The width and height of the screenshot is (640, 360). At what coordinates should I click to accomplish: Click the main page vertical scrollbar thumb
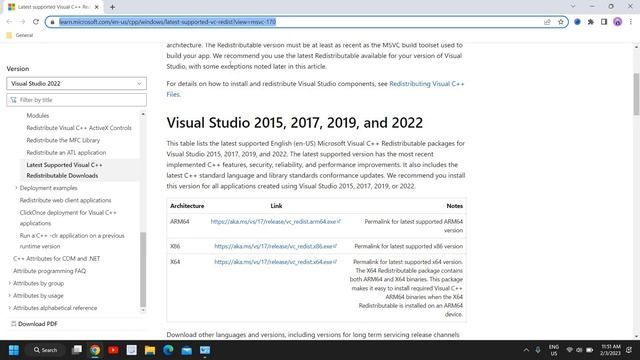[x=636, y=94]
